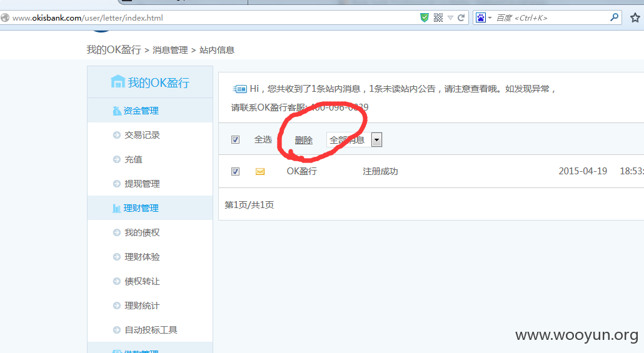Open the 全部消息 filter dropdown
644x353 pixels.
tap(354, 139)
